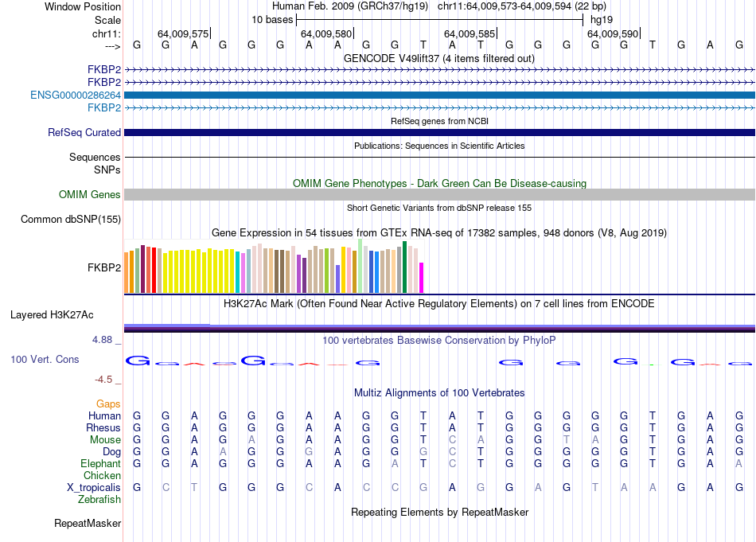Select the Scale label
Viewport: 756px width, 542px height.
pos(107,20)
